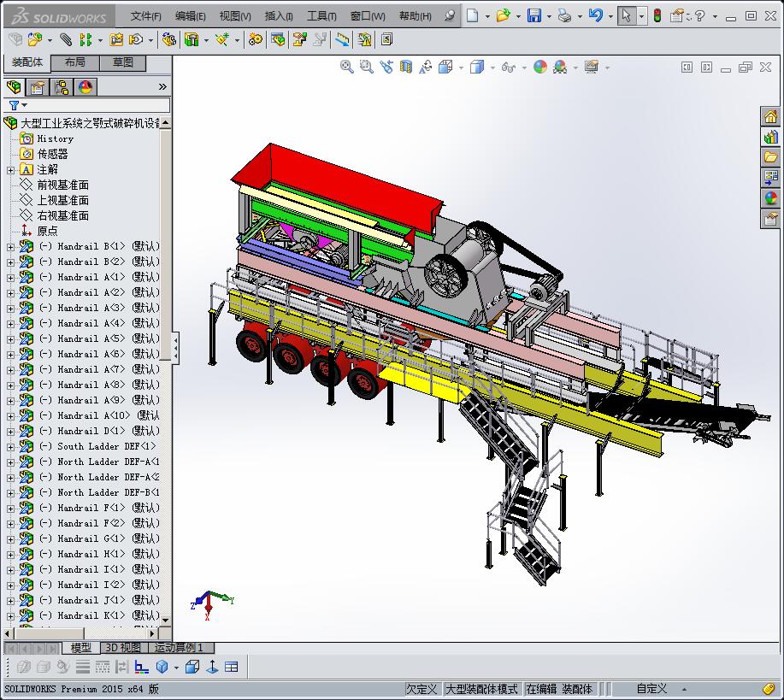
Task: Open the File Explorer folder pane icon
Action: point(770,157)
